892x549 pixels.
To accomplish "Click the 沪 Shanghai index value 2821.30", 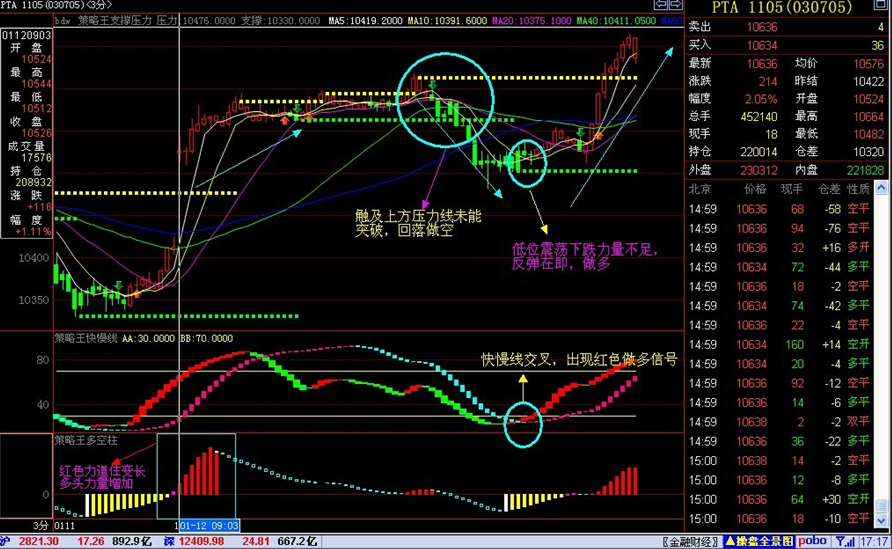I will point(39,541).
